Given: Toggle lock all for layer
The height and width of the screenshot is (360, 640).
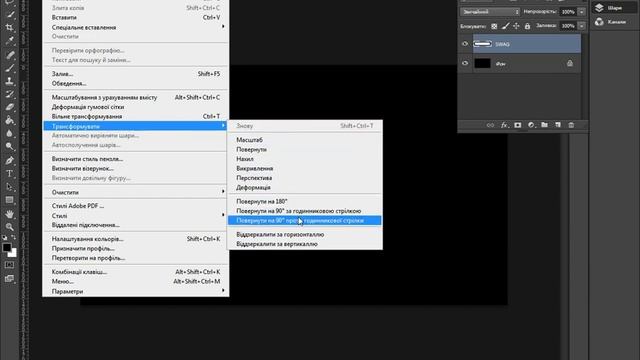Looking at the screenshot, I should point(527,26).
